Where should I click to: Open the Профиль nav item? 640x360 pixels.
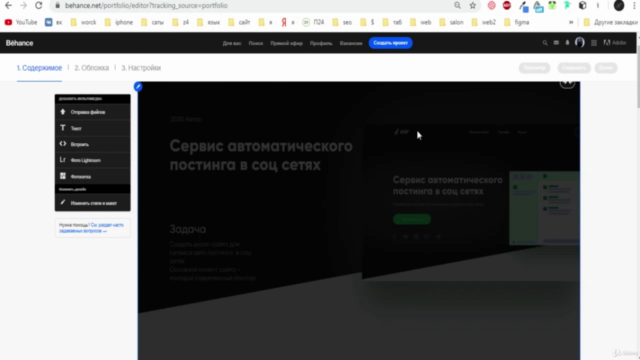pos(321,43)
